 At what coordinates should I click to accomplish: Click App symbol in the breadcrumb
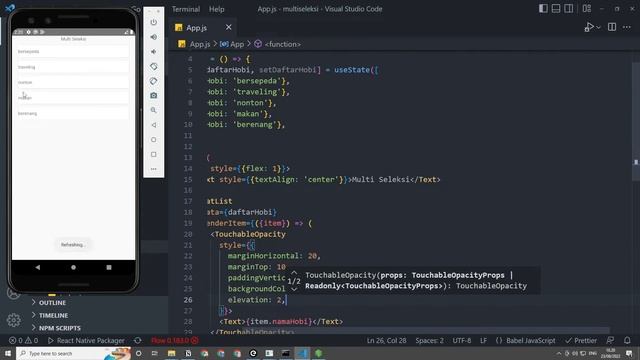[x=237, y=44]
